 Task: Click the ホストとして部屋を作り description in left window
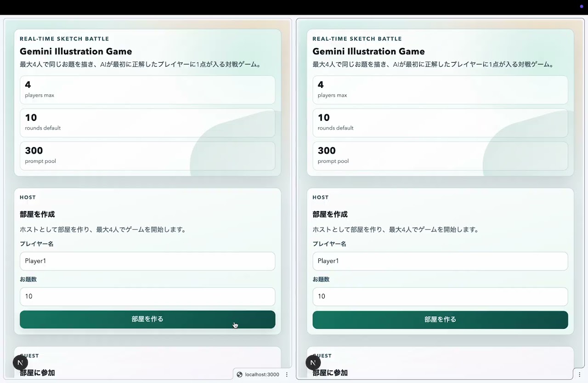click(x=103, y=229)
